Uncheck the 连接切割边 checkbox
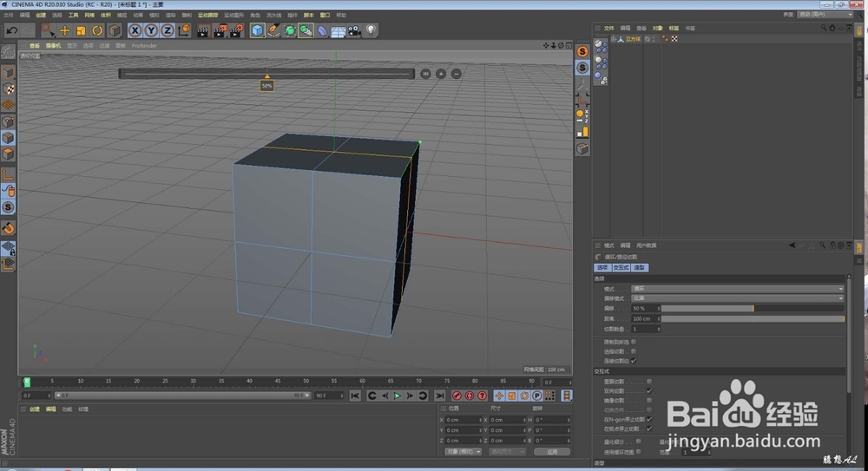This screenshot has width=868, height=471. 634,361
